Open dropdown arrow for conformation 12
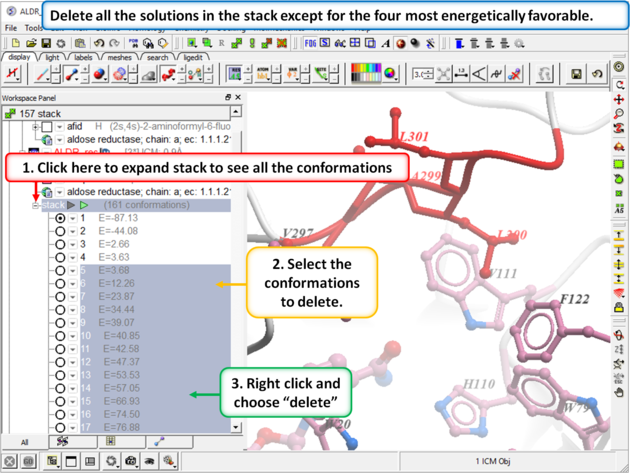This screenshot has height=473, width=630. 73,362
